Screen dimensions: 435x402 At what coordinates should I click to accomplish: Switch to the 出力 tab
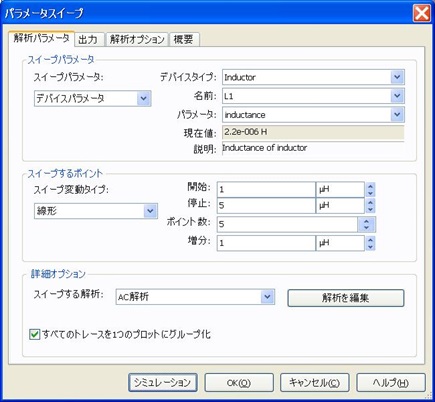pyautogui.click(x=88, y=40)
